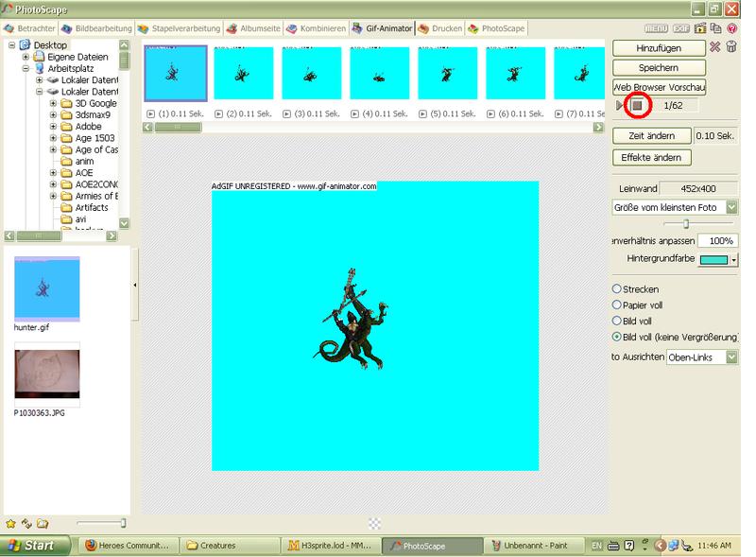Viewport: 756px width, 557px height.
Task: Click the play icon under frame (1)
Action: [150, 113]
